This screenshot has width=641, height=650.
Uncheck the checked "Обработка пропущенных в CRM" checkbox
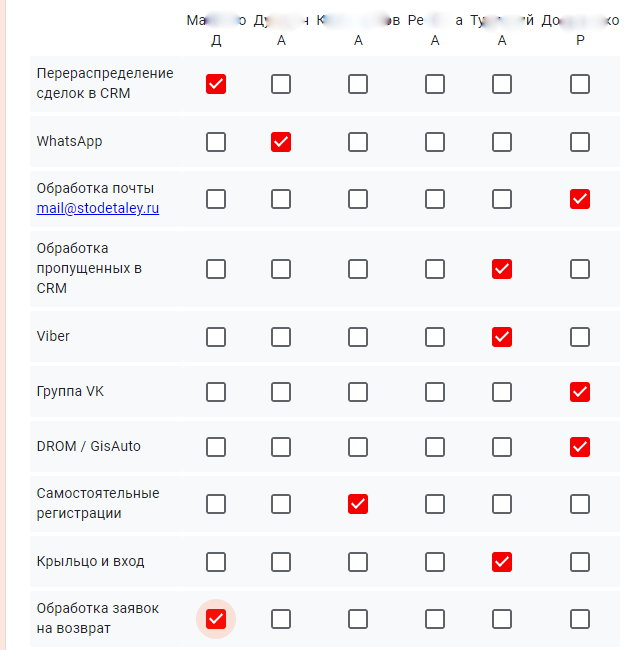502,269
